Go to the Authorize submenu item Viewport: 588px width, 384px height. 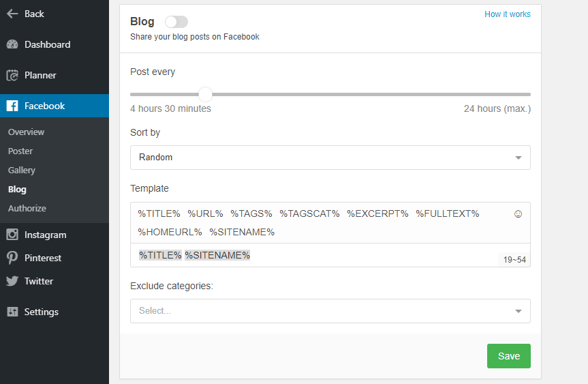(x=27, y=208)
